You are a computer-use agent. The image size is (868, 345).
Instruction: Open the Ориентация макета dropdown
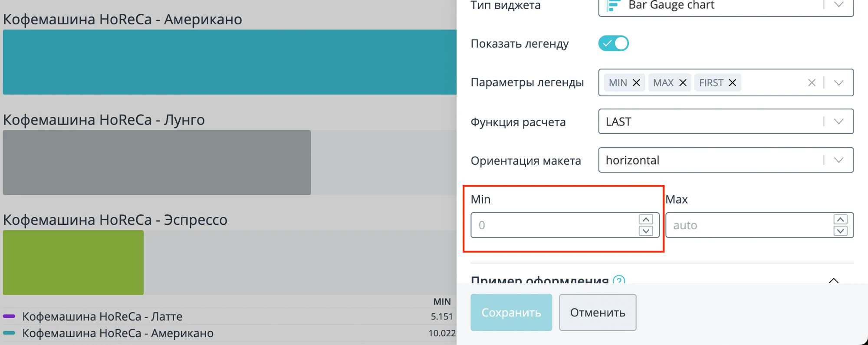(x=726, y=160)
